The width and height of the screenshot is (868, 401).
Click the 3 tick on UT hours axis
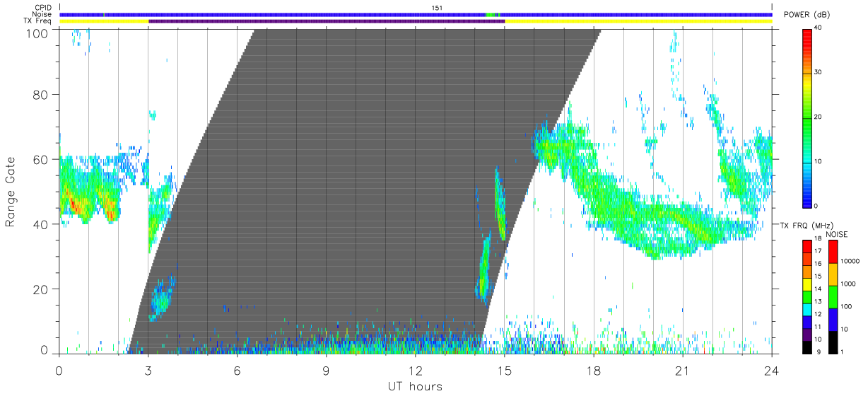[148, 370]
